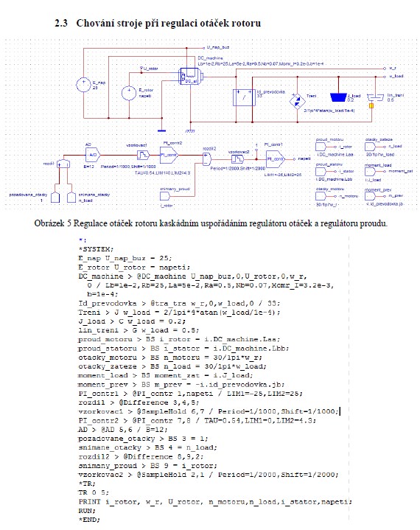Viewport: 420px width, 530px height.
Task: Select the ground symbol below the circuit
Action: coord(162,130)
